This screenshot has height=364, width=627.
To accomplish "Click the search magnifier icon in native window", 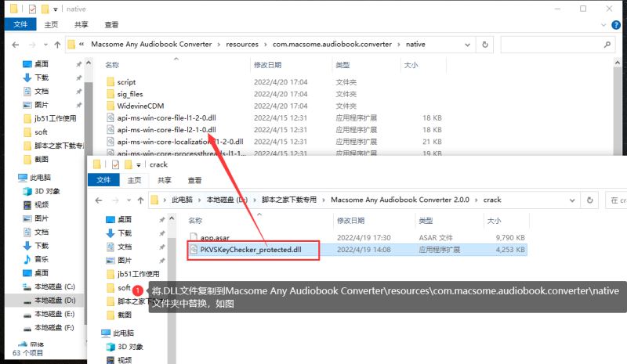I will (x=607, y=45).
